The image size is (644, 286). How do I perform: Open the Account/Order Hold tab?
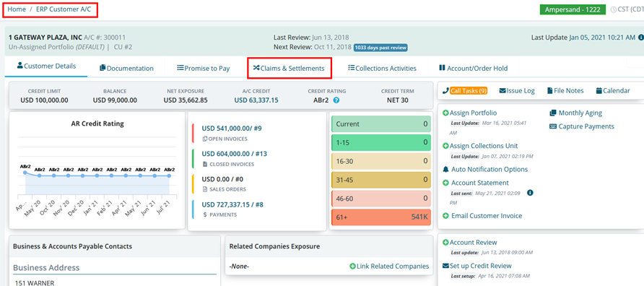[473, 68]
